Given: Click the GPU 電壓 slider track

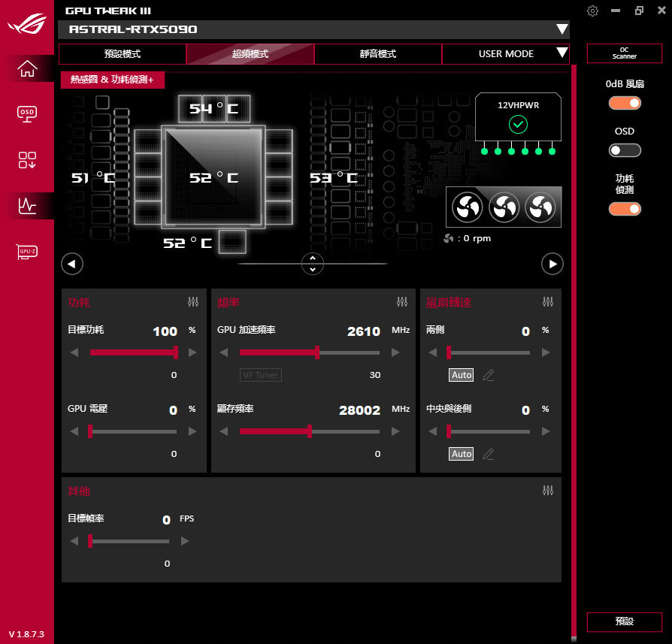Looking at the screenshot, I should click(133, 431).
